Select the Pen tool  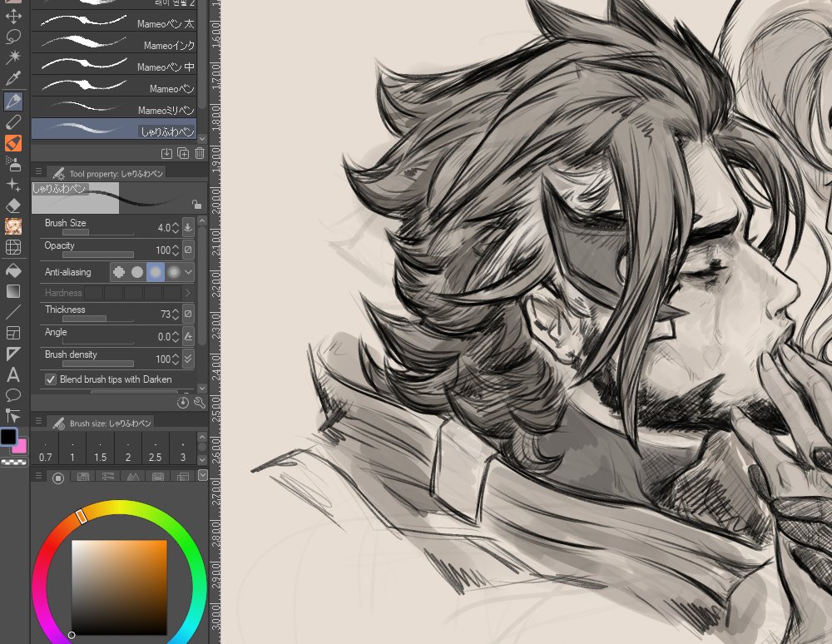[13, 101]
